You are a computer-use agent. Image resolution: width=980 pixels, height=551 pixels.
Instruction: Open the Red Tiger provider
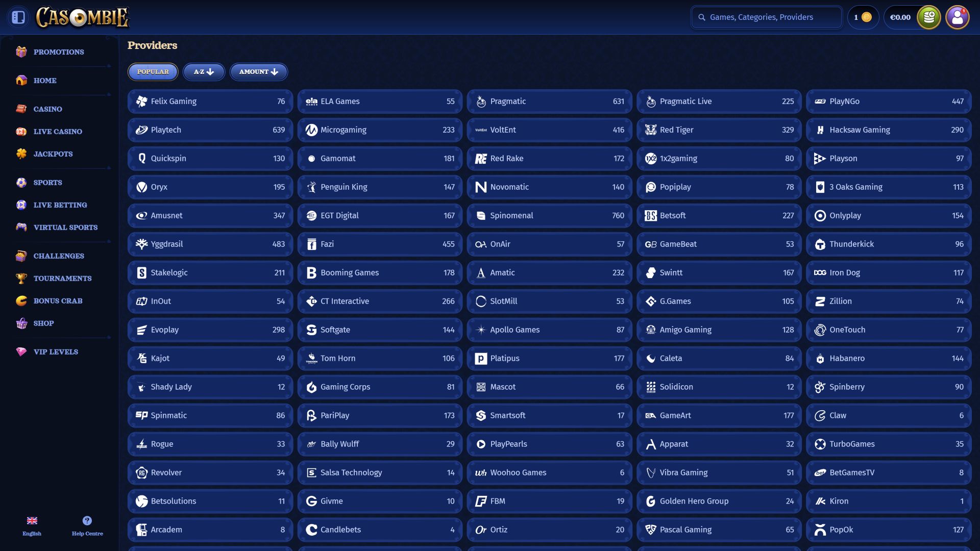[x=719, y=130]
